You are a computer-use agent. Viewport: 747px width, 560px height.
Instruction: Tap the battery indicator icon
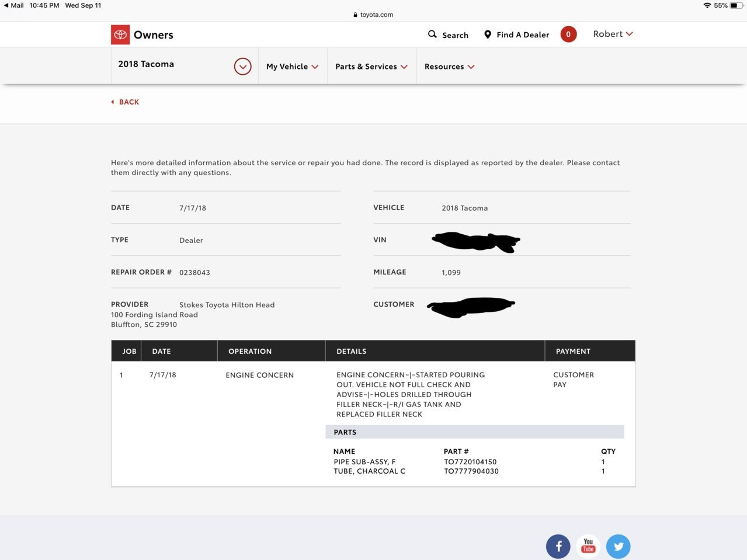point(736,5)
